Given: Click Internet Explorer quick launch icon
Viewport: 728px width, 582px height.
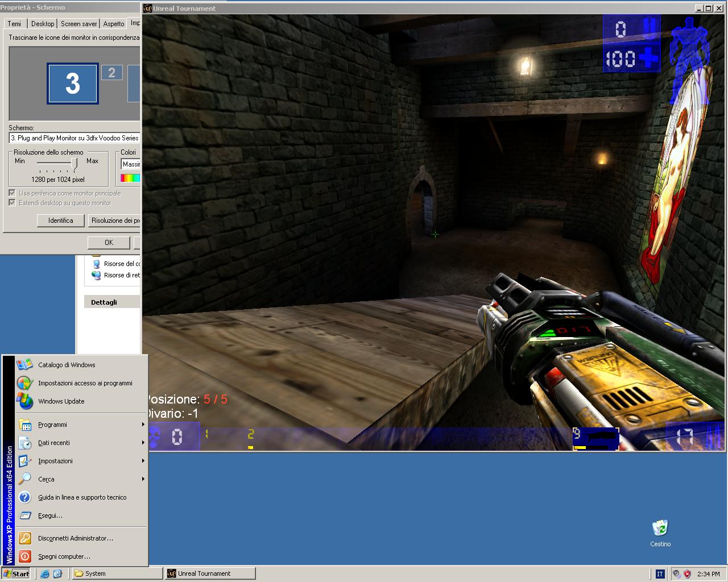Looking at the screenshot, I should tap(45, 573).
